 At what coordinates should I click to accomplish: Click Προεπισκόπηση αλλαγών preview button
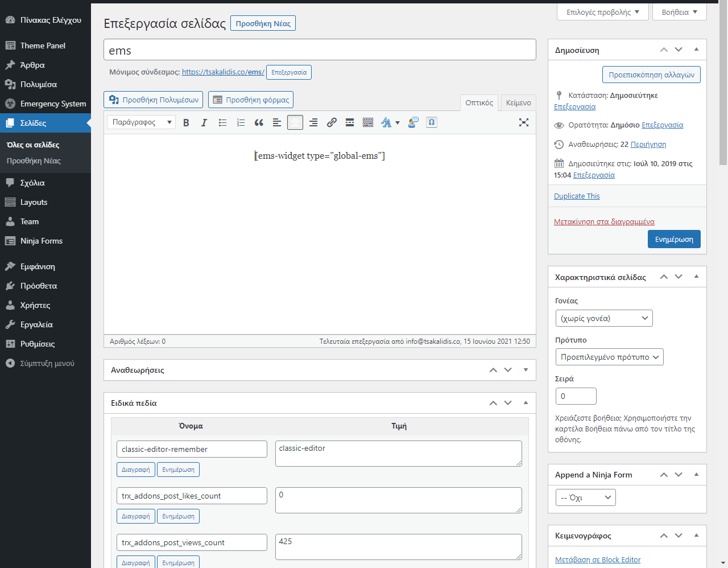pyautogui.click(x=651, y=75)
